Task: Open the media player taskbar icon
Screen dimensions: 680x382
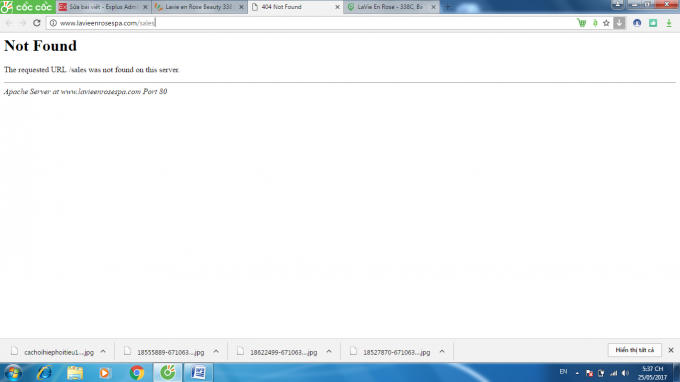Action: [x=105, y=373]
